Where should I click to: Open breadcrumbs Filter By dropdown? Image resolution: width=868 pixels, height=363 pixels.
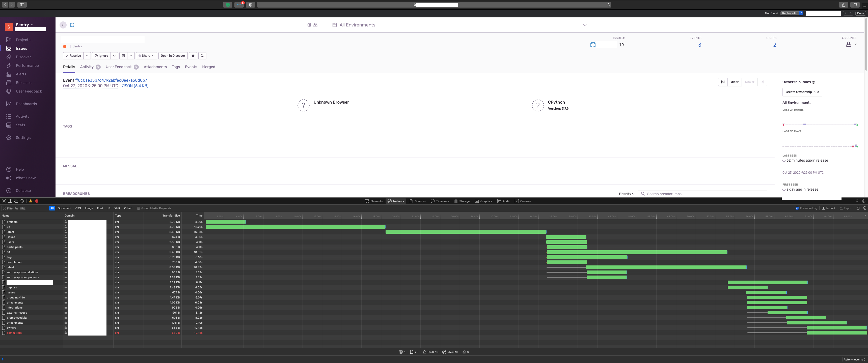(x=627, y=194)
